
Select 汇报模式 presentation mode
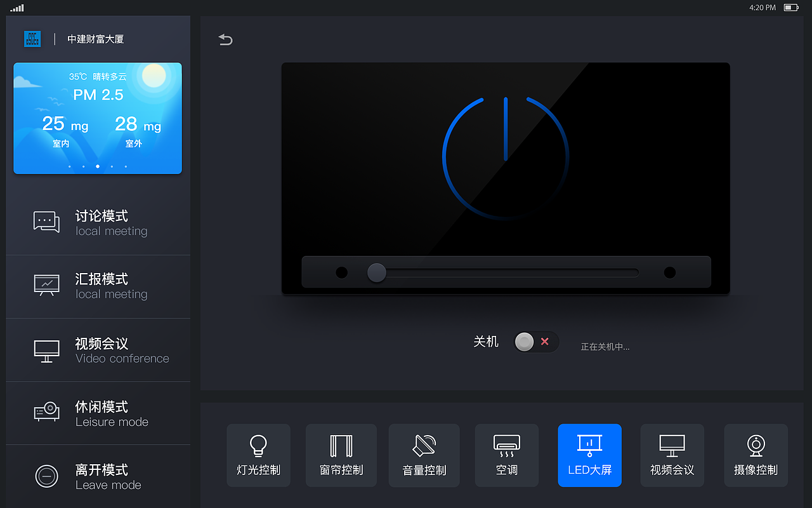(98, 286)
